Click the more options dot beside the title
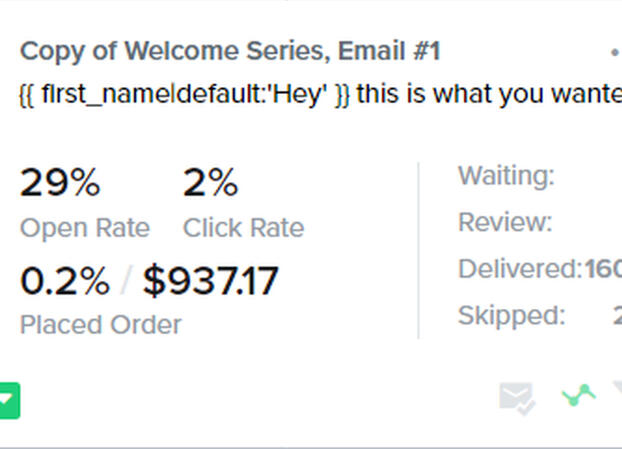Screen dimensions: 622x449 (615, 51)
